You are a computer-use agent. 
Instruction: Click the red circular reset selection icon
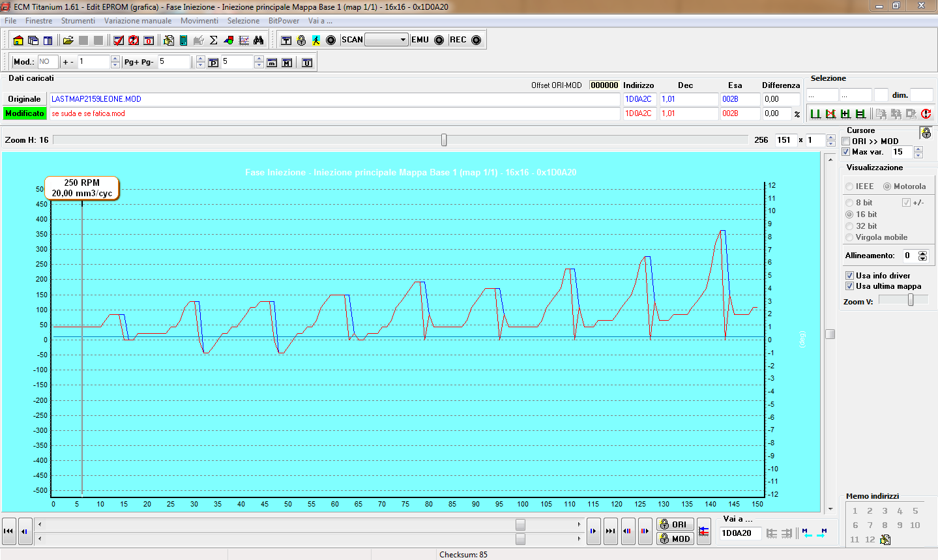point(926,114)
